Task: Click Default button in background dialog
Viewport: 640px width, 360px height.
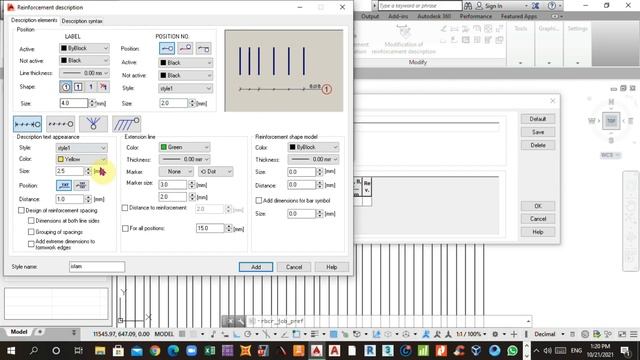Action: point(538,119)
